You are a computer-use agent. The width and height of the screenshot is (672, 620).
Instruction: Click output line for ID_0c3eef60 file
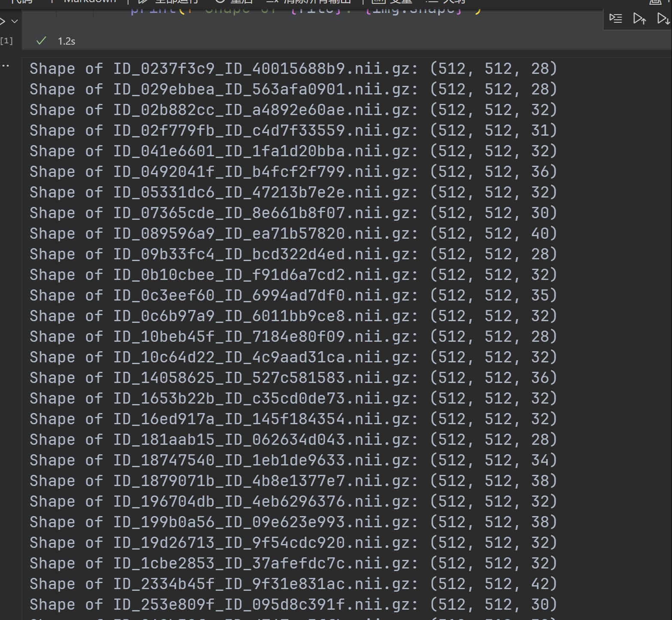click(x=293, y=295)
